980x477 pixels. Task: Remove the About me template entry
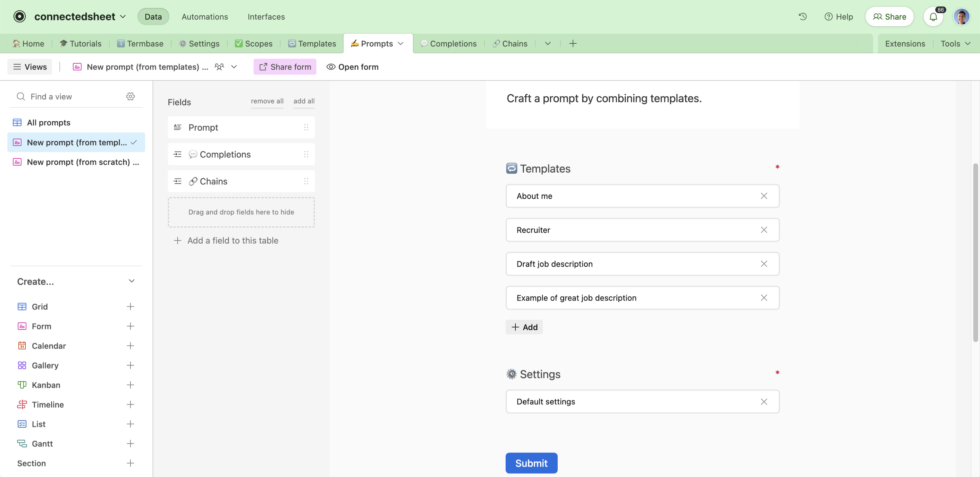point(763,196)
